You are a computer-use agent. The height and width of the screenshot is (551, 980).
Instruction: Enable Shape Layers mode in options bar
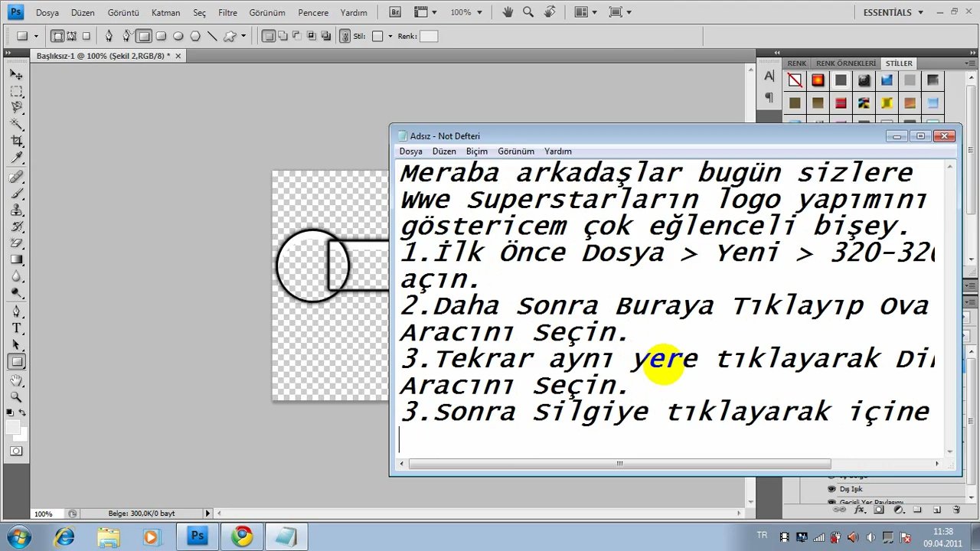pos(57,36)
